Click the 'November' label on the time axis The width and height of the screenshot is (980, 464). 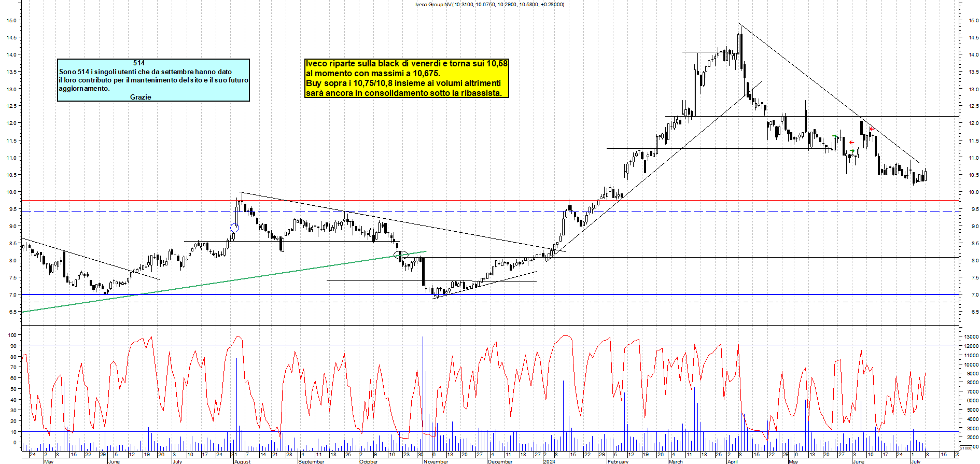(x=436, y=461)
